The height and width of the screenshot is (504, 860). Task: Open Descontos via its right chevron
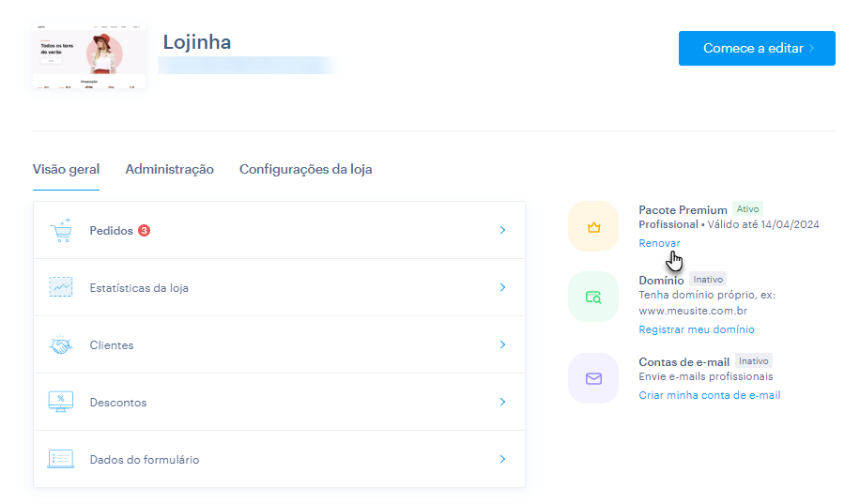(x=502, y=402)
